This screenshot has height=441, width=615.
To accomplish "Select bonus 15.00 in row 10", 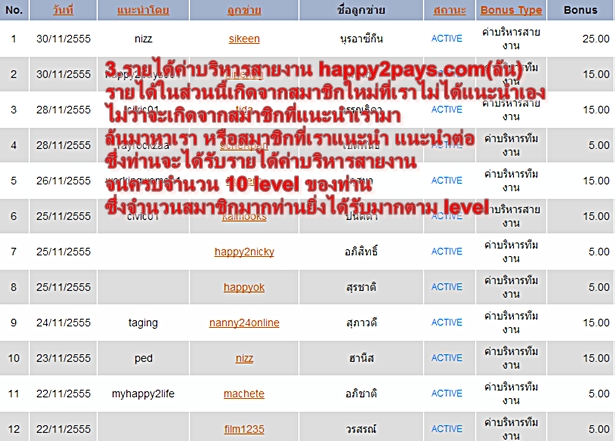I will tap(596, 358).
